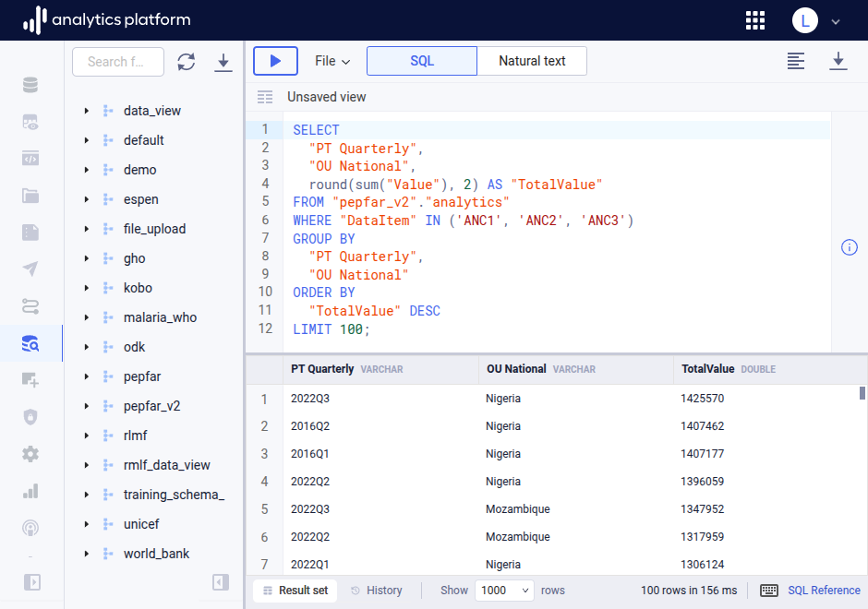Download schema list from sidebar toolbar
This screenshot has height=609, width=868.
223,62
